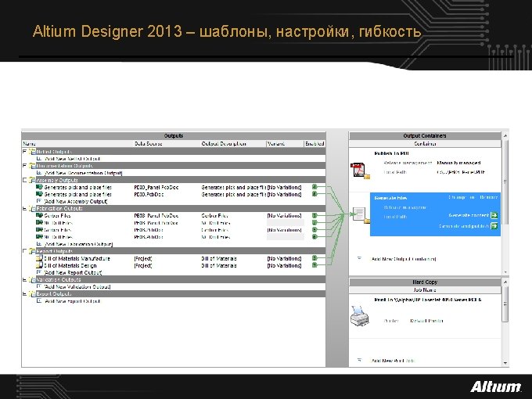Image resolution: width=532 pixels, height=399 pixels.
Task: Click the Output Description column header
Action: click(233, 144)
